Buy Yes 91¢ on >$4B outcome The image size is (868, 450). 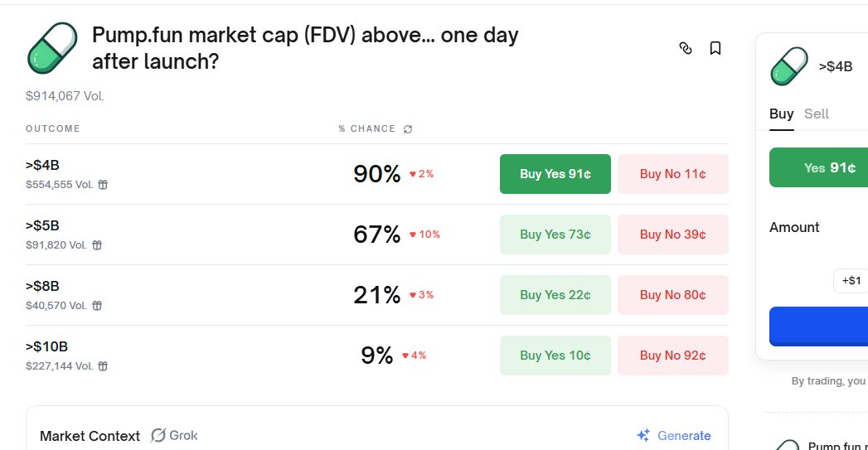click(555, 174)
